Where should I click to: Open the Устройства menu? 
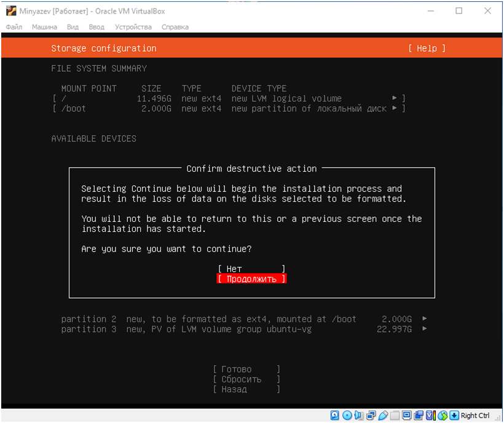(x=133, y=27)
